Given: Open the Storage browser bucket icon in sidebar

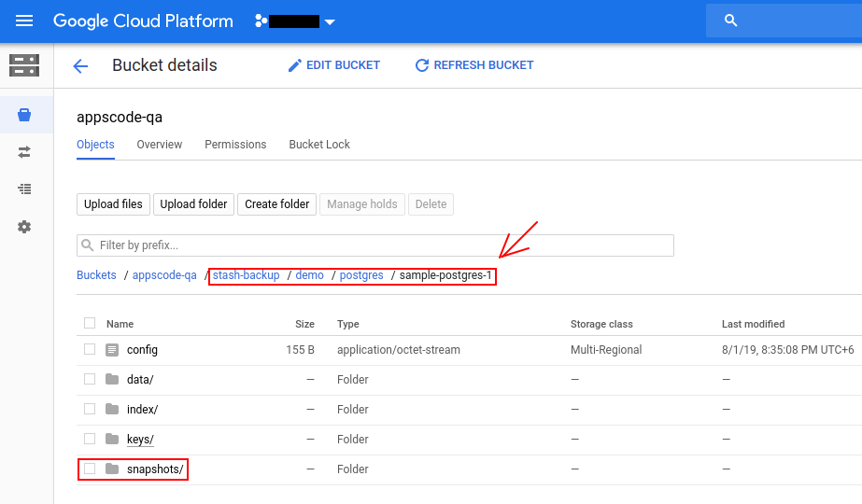Looking at the screenshot, I should click(x=24, y=115).
